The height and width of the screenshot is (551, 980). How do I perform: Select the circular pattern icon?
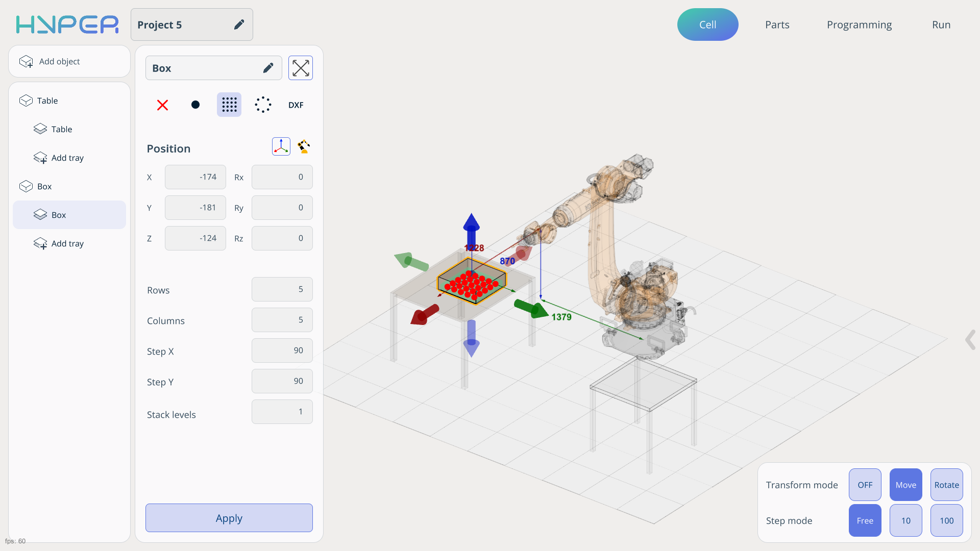pos(263,105)
